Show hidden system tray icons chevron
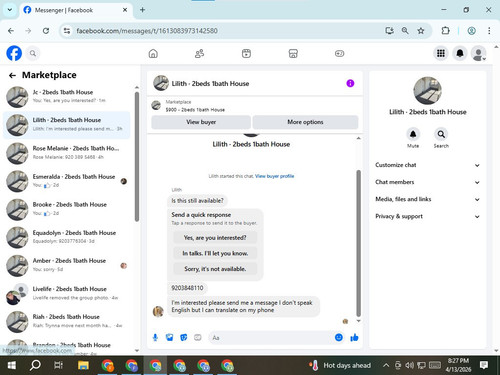Screen dimensions: 500x375 coord(386,365)
